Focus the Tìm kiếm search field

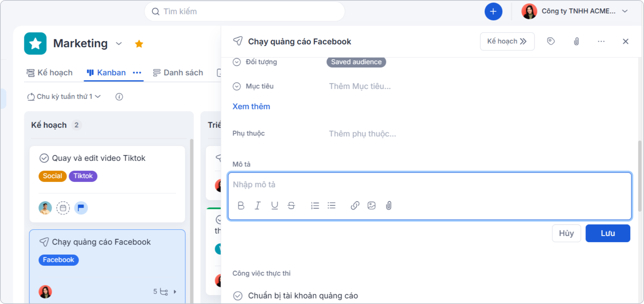tap(245, 11)
